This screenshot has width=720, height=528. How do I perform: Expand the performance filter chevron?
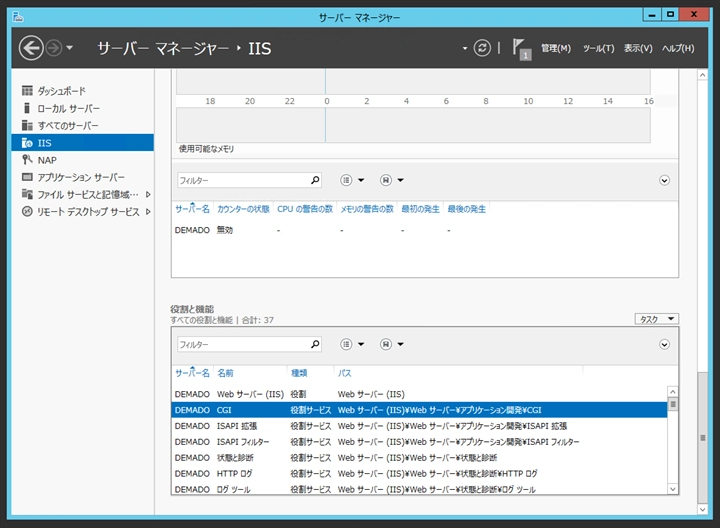point(664,180)
